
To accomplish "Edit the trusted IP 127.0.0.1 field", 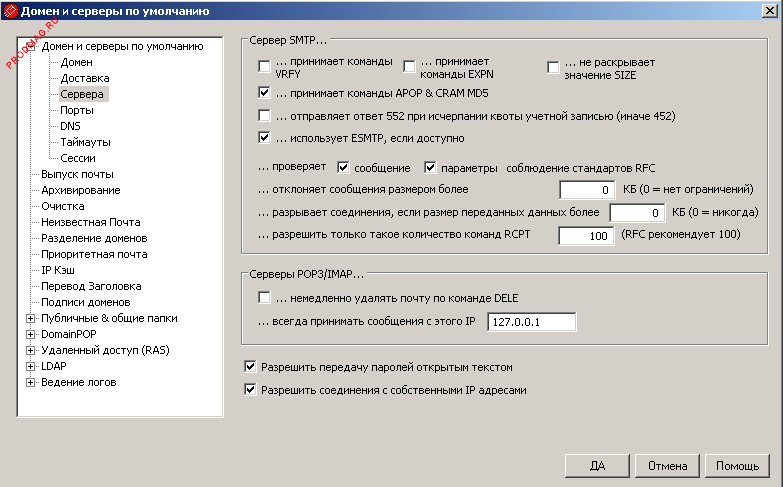I will (531, 322).
